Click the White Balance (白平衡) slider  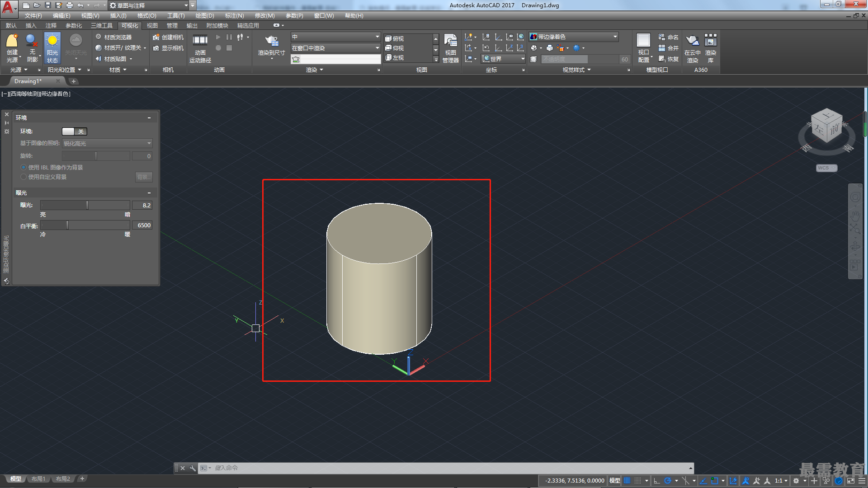click(x=85, y=225)
